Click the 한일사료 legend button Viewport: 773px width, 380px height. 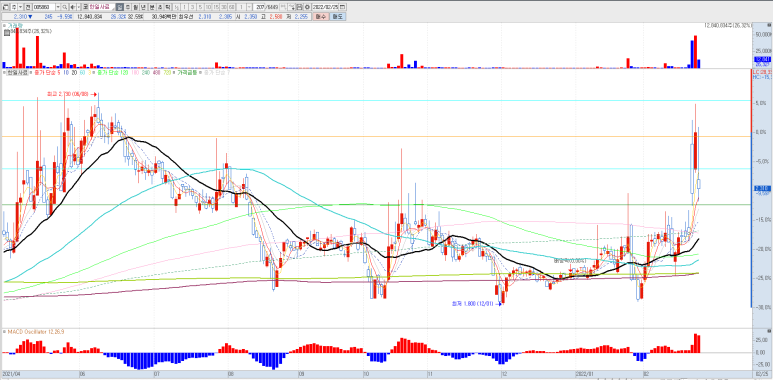click(x=18, y=72)
